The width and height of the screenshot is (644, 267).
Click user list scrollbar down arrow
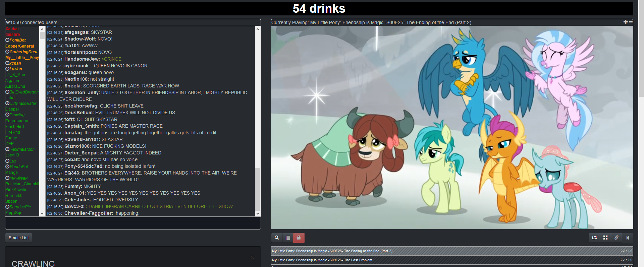[x=42, y=213]
